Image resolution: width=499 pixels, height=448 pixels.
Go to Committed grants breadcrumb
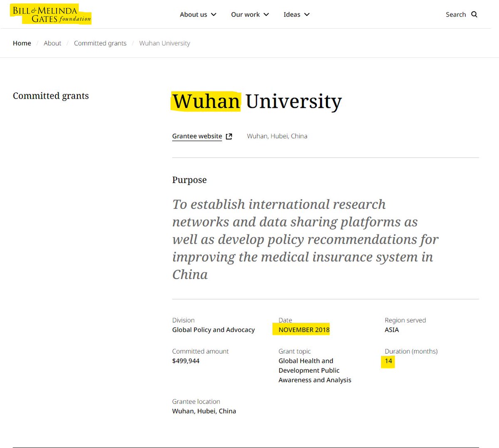click(100, 43)
